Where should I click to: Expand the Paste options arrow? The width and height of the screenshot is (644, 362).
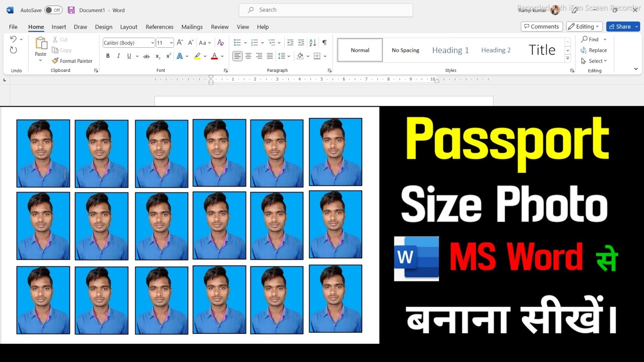(41, 60)
